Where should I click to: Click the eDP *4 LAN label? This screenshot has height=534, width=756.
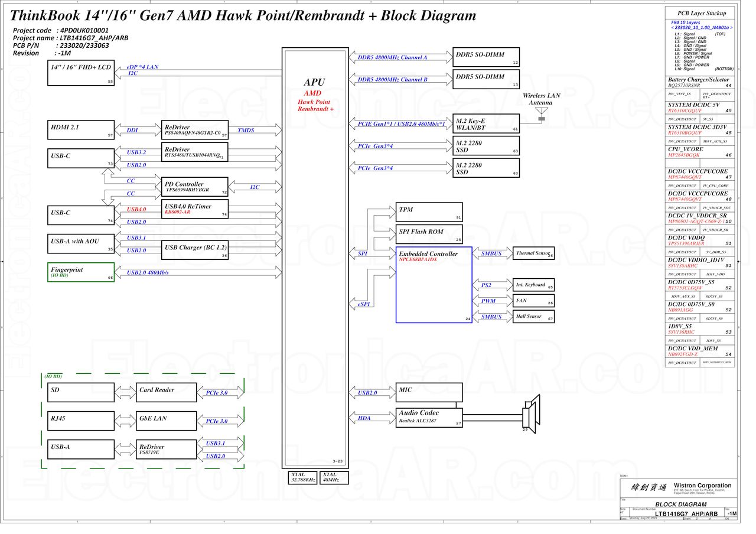coord(143,67)
